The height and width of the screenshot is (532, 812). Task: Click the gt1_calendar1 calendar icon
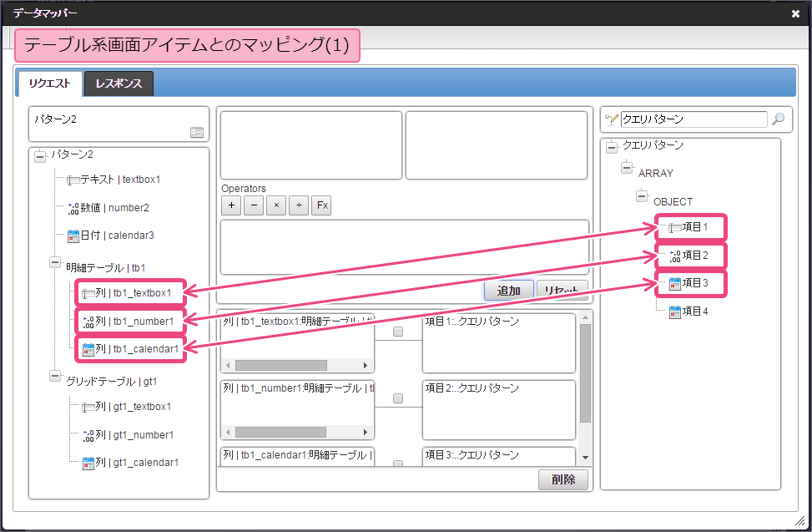(x=88, y=464)
